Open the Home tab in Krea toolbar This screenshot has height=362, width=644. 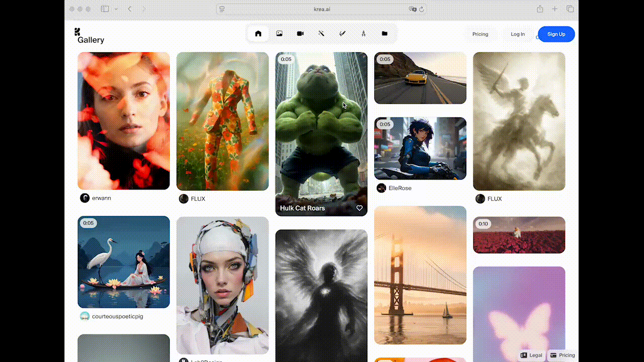click(x=258, y=34)
